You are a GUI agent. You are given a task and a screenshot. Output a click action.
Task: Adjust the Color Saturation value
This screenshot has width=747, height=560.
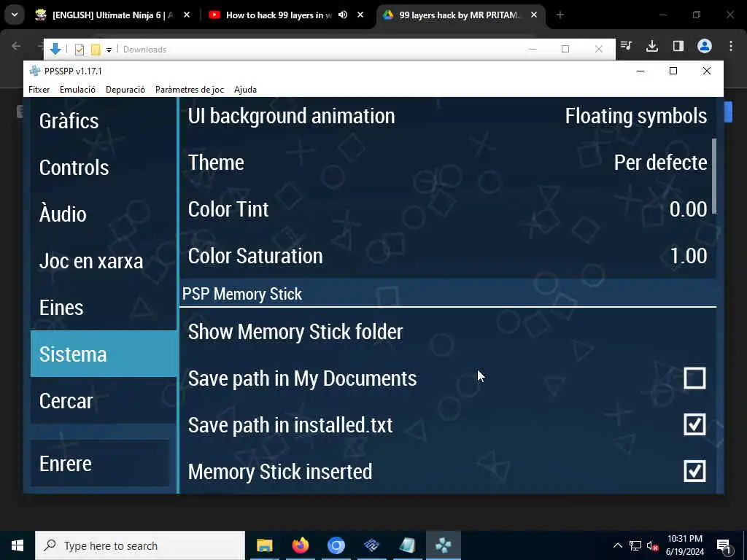point(447,256)
